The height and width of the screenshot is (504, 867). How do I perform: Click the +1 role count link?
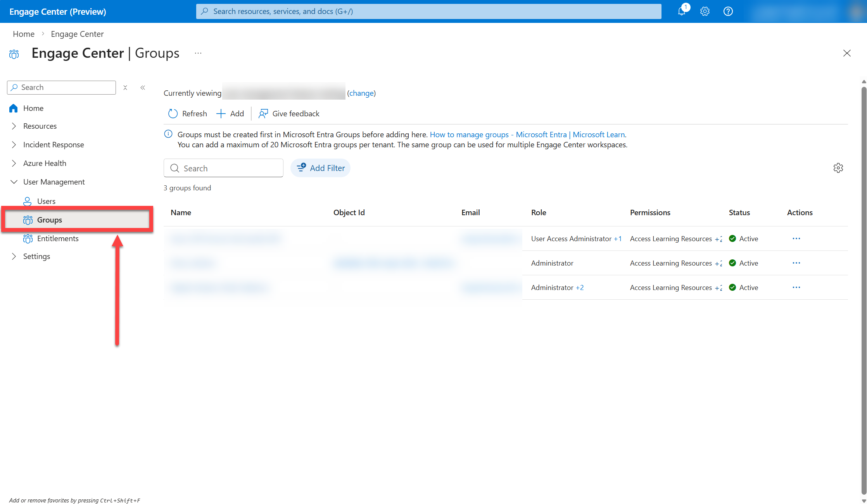point(618,239)
